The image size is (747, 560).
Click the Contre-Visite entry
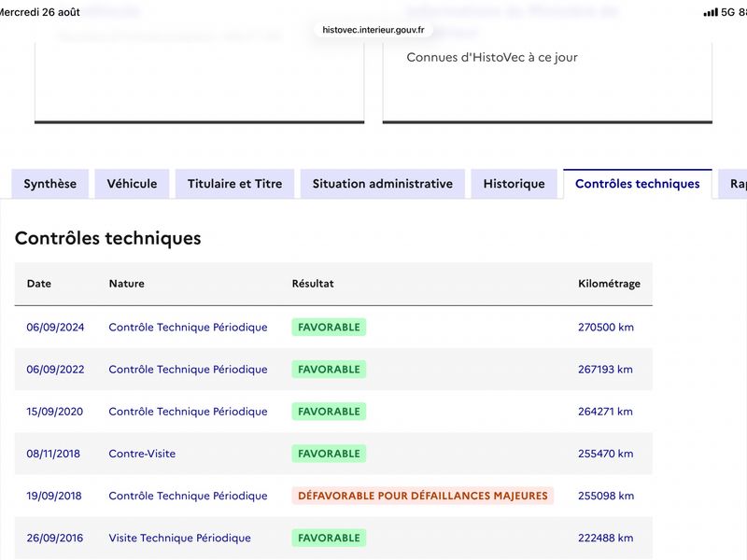142,454
